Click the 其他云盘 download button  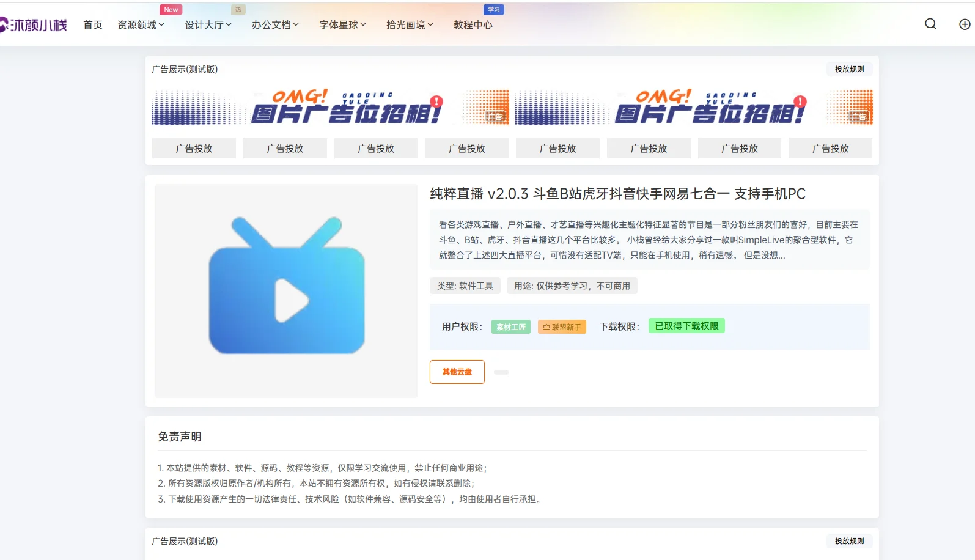[457, 372]
